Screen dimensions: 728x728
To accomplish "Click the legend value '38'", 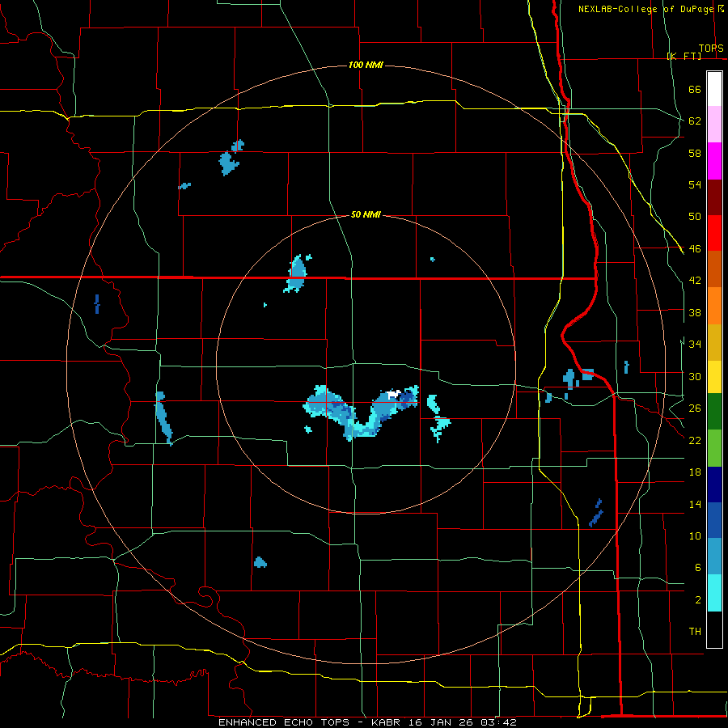I will click(x=695, y=312).
